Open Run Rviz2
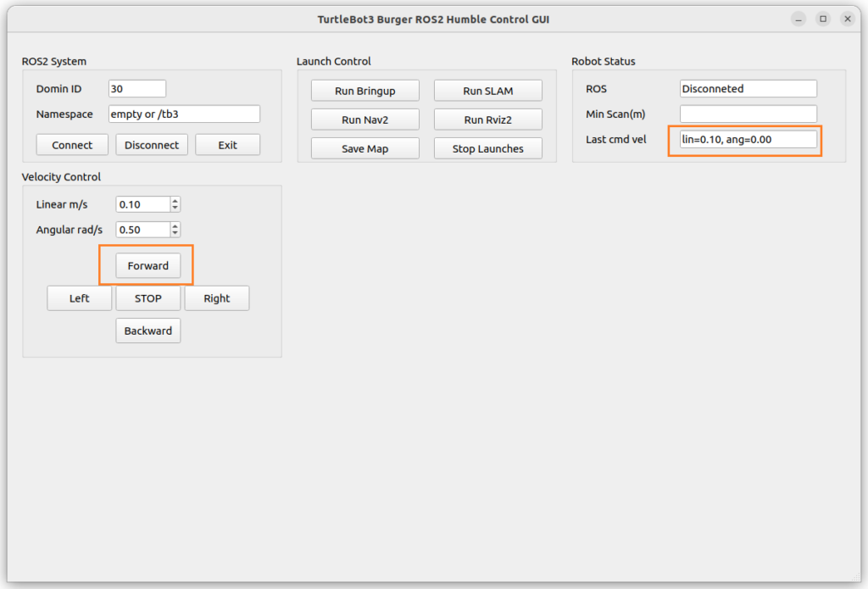The height and width of the screenshot is (589, 868). click(487, 119)
